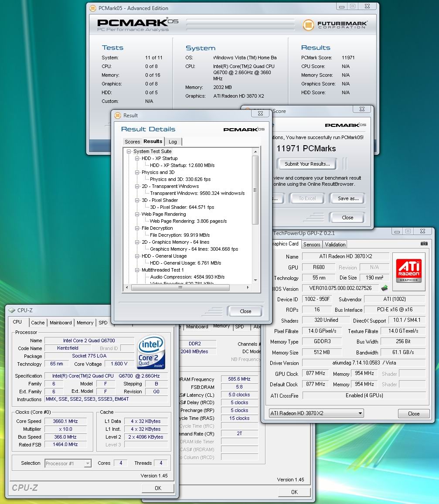Click the Futuremark logo in PCMark05 window
The height and width of the screenshot is (504, 439).
[x=335, y=25]
